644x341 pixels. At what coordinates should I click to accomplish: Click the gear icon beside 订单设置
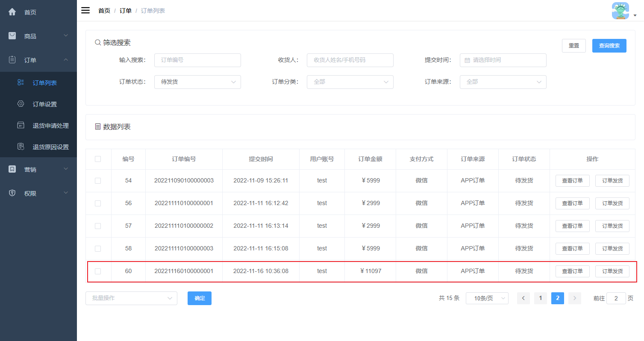pos(21,104)
